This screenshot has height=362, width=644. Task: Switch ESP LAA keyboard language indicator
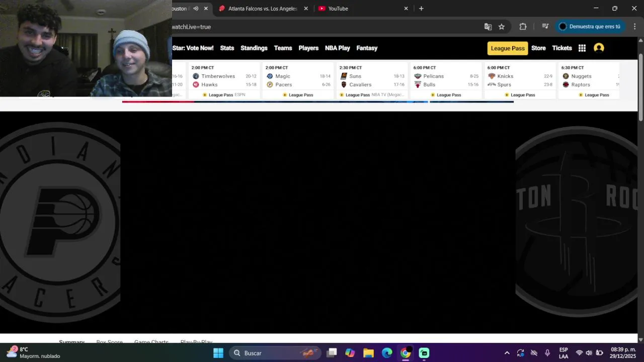pos(563,353)
